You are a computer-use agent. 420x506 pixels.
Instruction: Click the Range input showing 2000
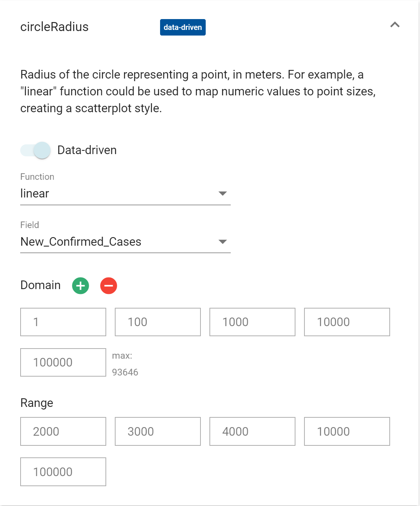(x=63, y=432)
